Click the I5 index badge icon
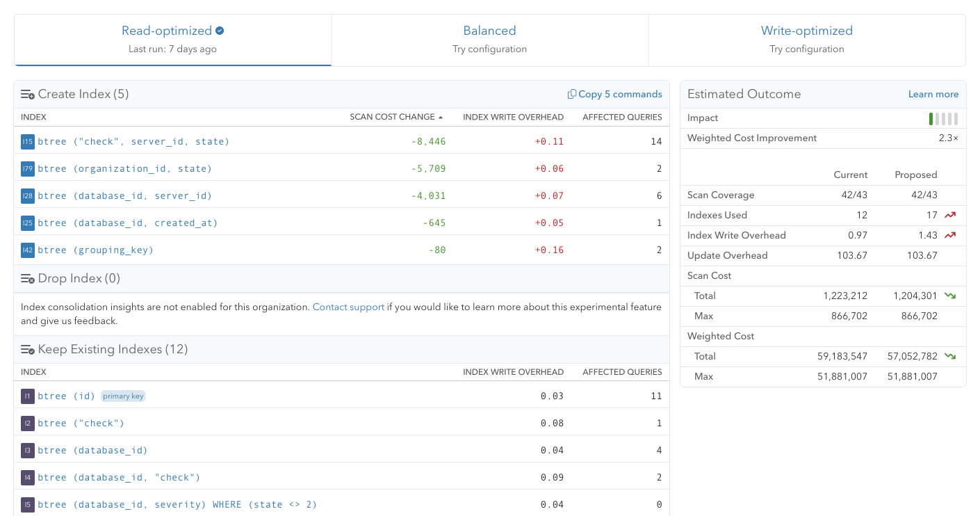The image size is (980, 516). 28,505
